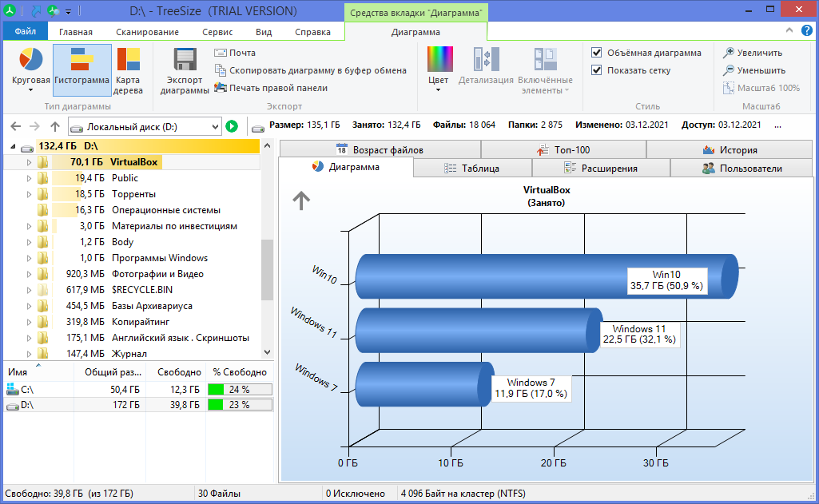Click the large up arrow in chart area
This screenshot has width=819, height=504.
tap(301, 200)
